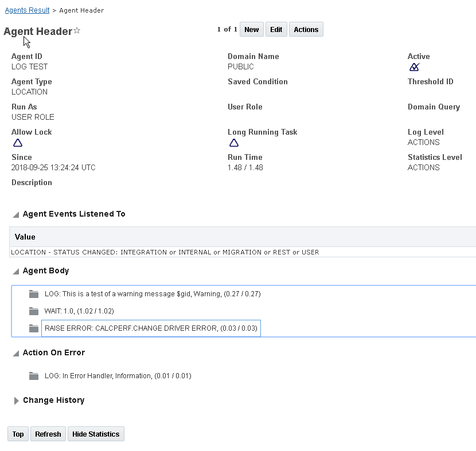Collapse the Agent Body section
476x451 pixels.
pos(15,271)
